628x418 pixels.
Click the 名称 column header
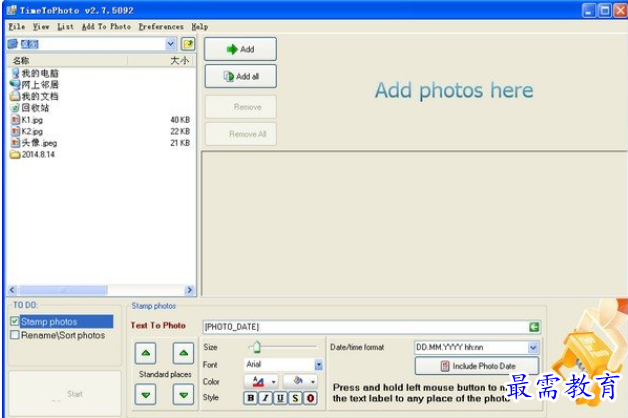click(67, 60)
